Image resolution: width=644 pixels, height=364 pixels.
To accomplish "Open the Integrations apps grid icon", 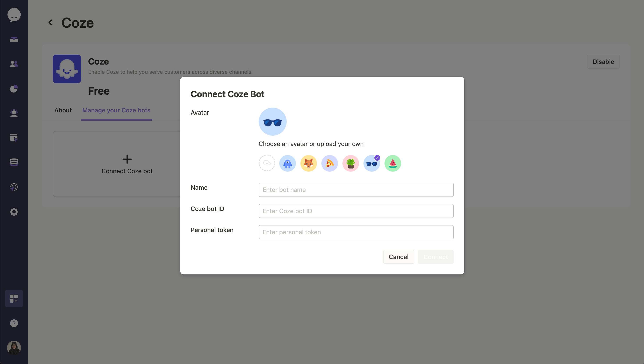I will click(x=14, y=298).
